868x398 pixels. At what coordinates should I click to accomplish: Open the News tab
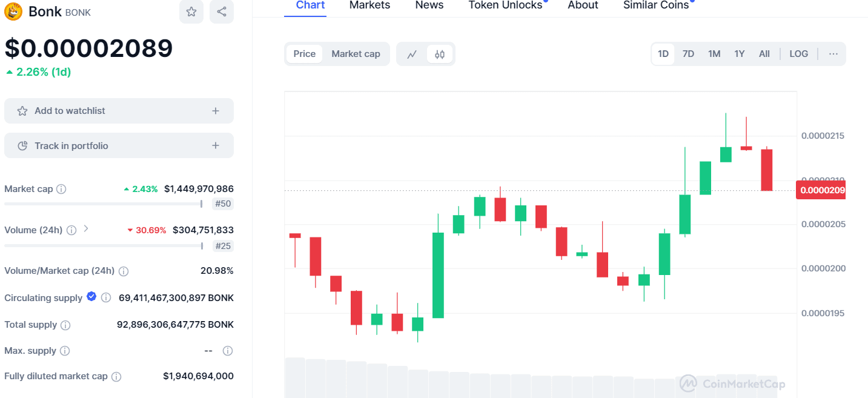pyautogui.click(x=429, y=5)
